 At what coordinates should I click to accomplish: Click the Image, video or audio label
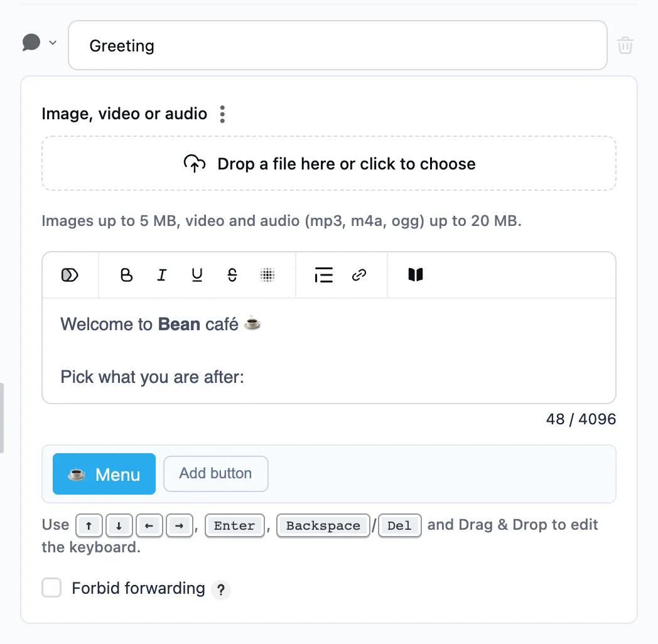click(124, 114)
